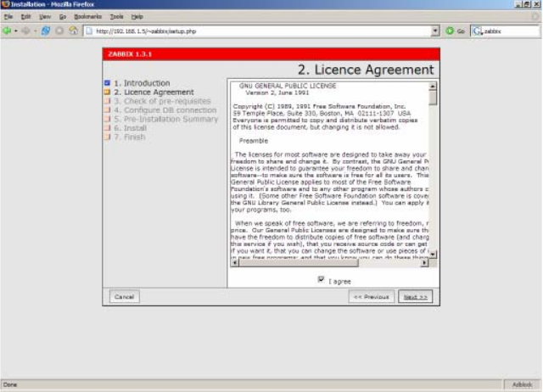Open the Back button history dropdown arrow

[x=16, y=31]
